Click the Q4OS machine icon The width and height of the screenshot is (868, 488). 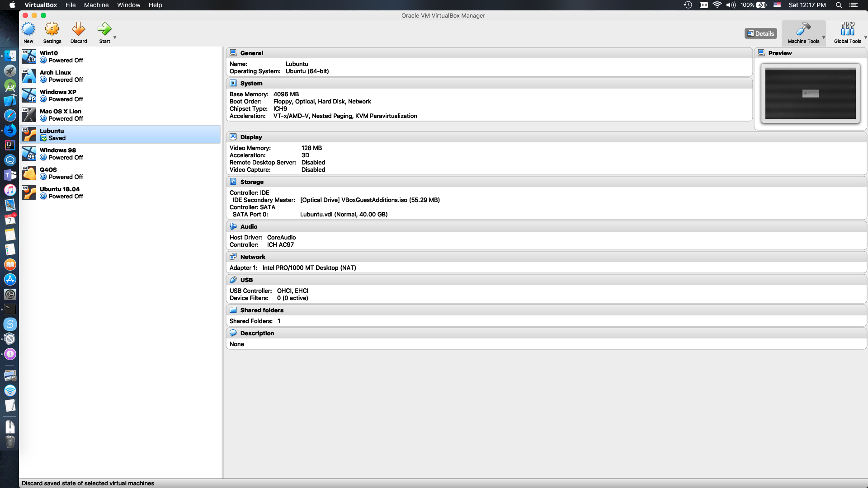(x=29, y=173)
